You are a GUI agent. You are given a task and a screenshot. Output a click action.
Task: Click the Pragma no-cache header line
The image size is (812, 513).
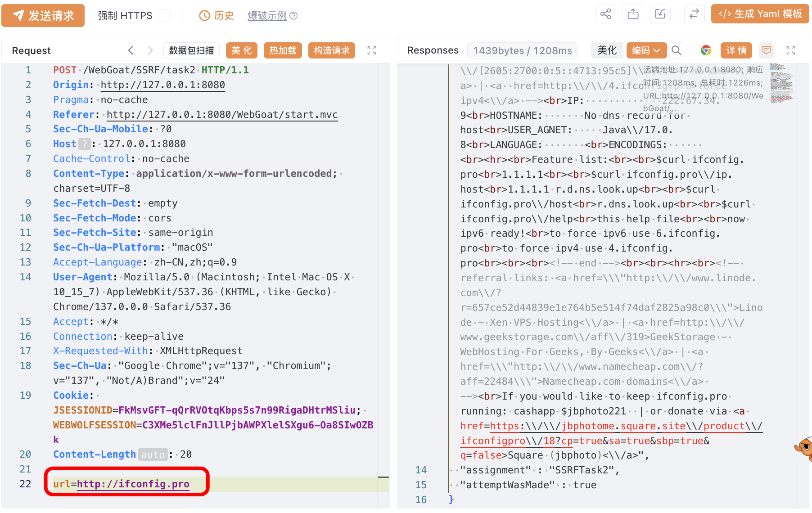click(100, 100)
